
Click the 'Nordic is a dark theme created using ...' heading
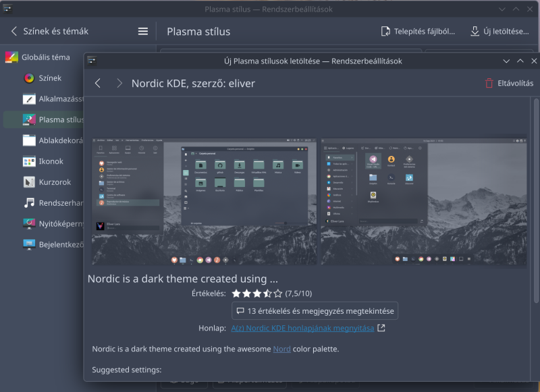182,279
